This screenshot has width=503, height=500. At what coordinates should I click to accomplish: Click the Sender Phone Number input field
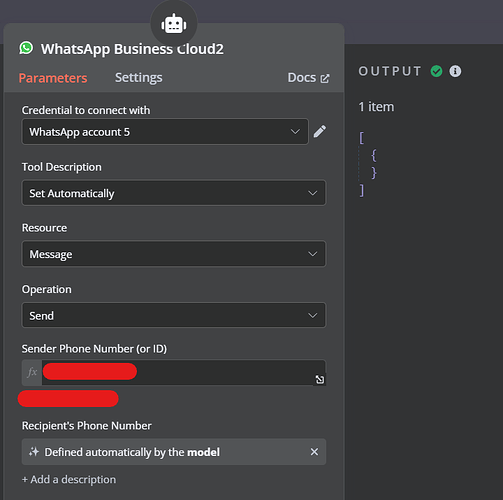click(x=183, y=372)
